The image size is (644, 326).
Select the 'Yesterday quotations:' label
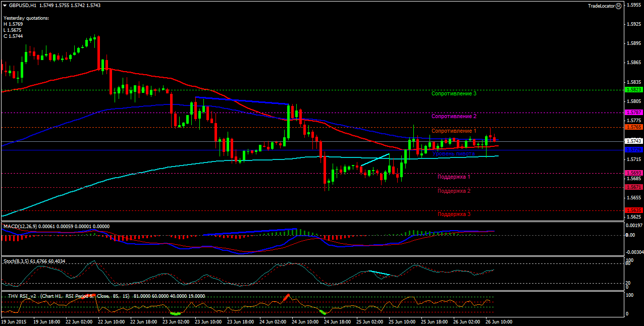tap(26, 18)
